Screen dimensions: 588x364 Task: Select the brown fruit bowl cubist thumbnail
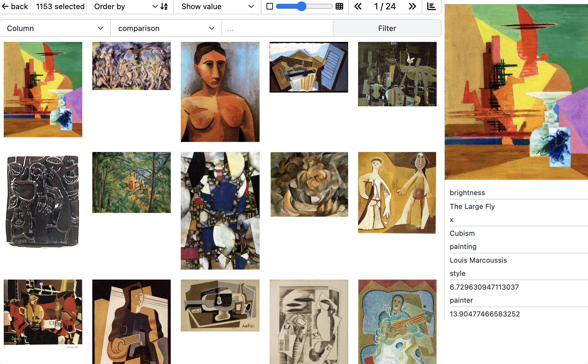coord(309,184)
